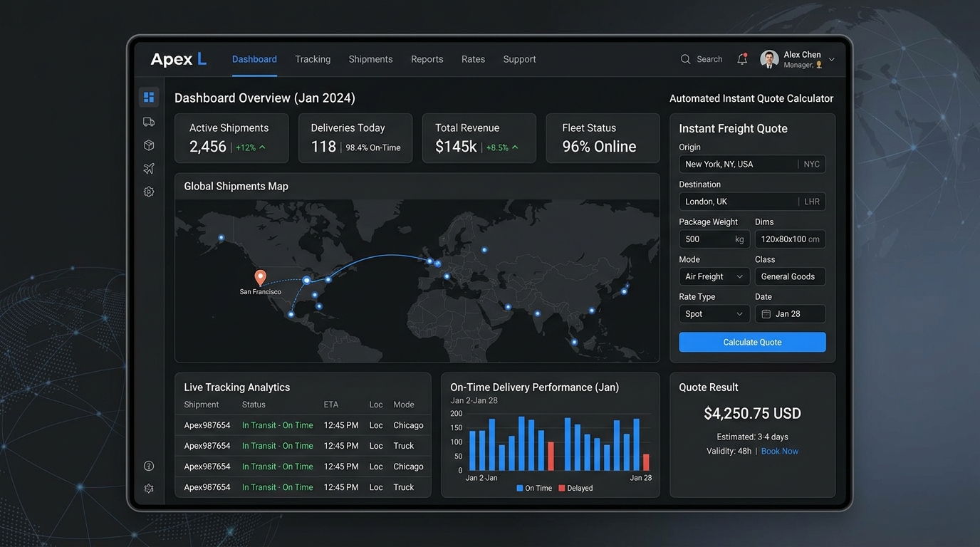The height and width of the screenshot is (547, 980).
Task: Click Alex Chen's profile avatar
Action: click(x=769, y=59)
